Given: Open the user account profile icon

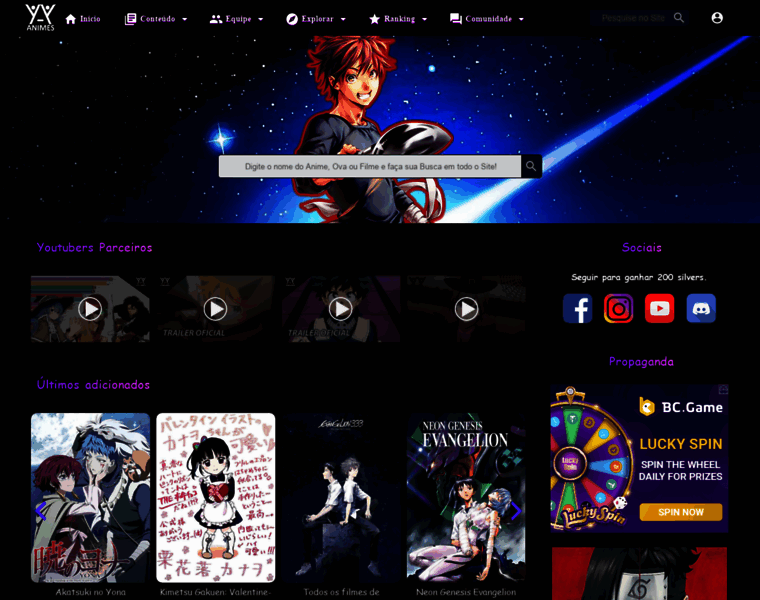Looking at the screenshot, I should (x=717, y=18).
